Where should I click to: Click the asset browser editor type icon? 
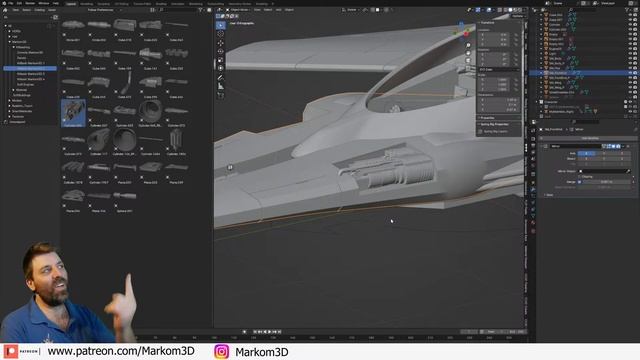[5, 10]
